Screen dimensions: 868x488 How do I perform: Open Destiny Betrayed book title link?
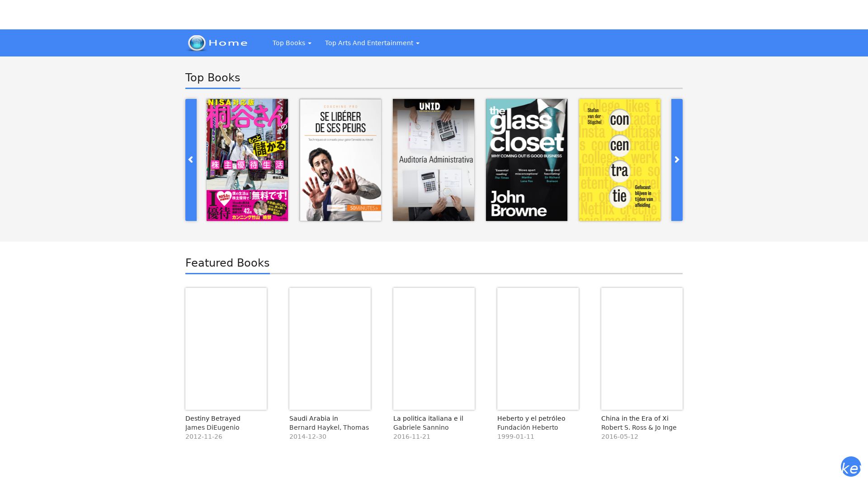(x=213, y=418)
